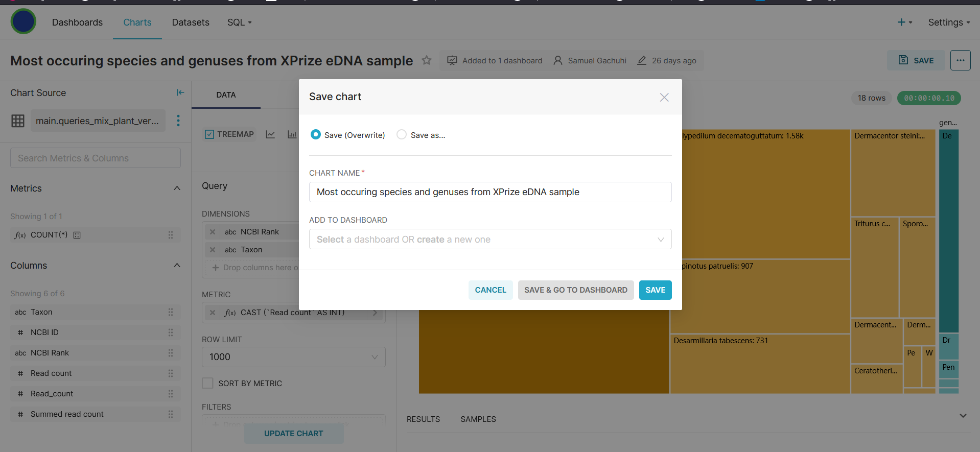This screenshot has height=452, width=980.
Task: Click Save & Go To Dashboard button
Action: pos(575,290)
